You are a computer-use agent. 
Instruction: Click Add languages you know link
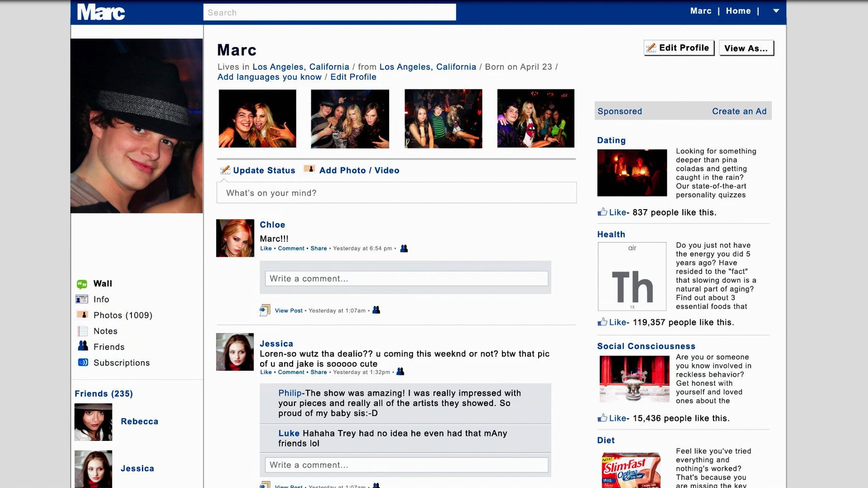tap(269, 77)
